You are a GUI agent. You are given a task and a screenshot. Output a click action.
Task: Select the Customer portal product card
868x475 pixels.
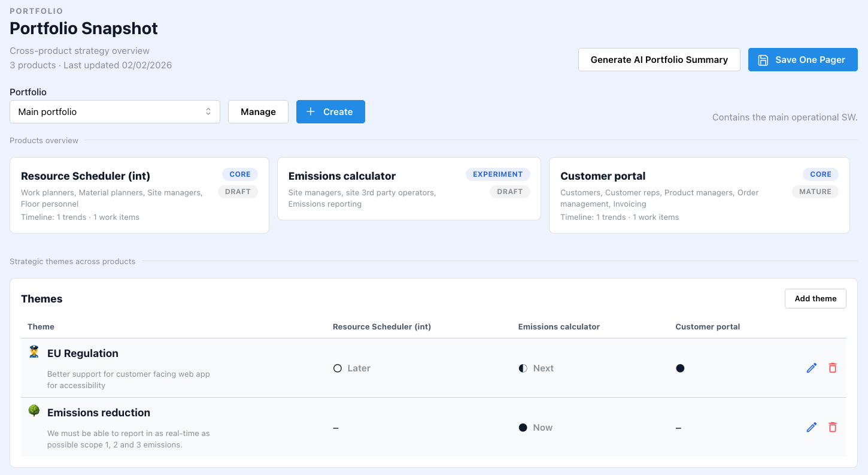pyautogui.click(x=699, y=195)
